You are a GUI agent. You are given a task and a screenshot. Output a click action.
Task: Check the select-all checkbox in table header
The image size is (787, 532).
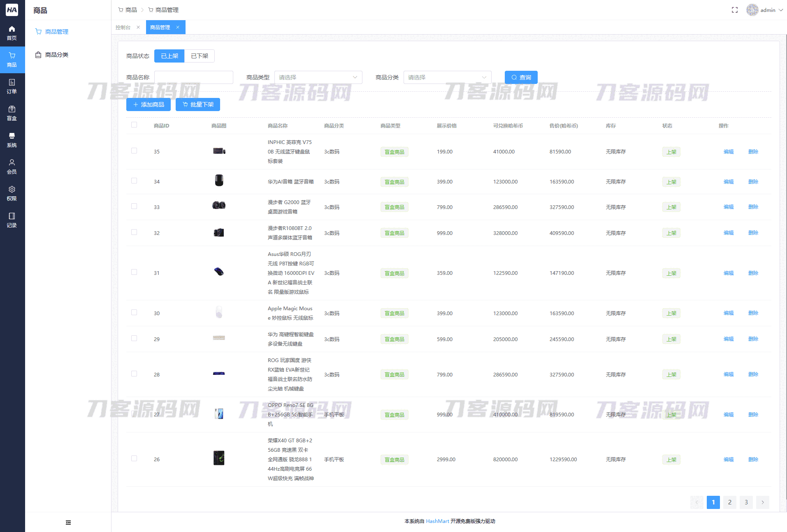click(134, 125)
